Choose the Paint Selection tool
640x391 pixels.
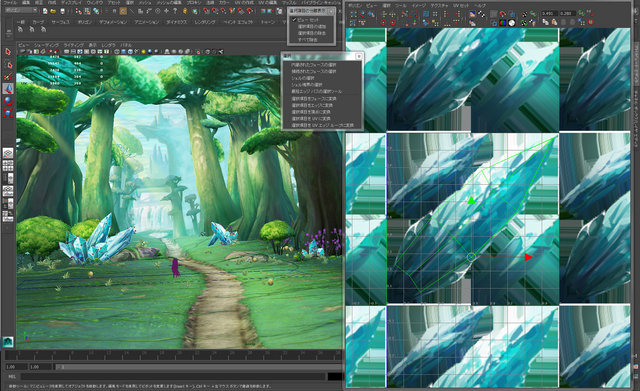[8, 77]
